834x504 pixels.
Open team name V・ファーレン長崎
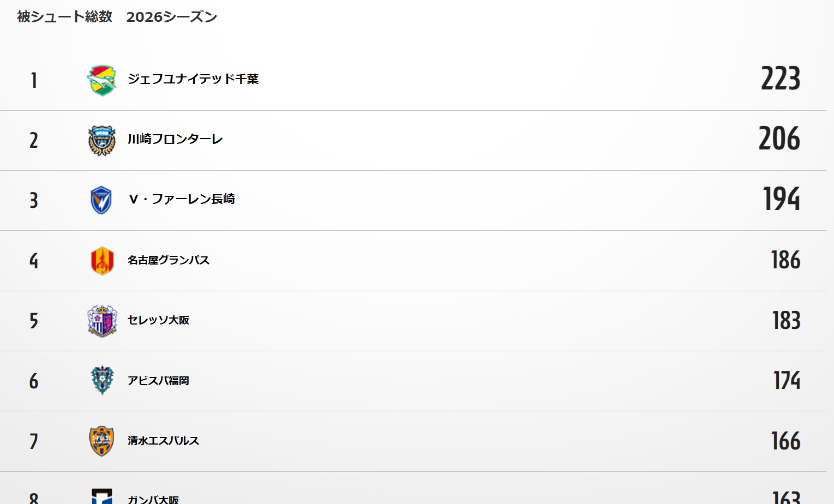click(182, 199)
